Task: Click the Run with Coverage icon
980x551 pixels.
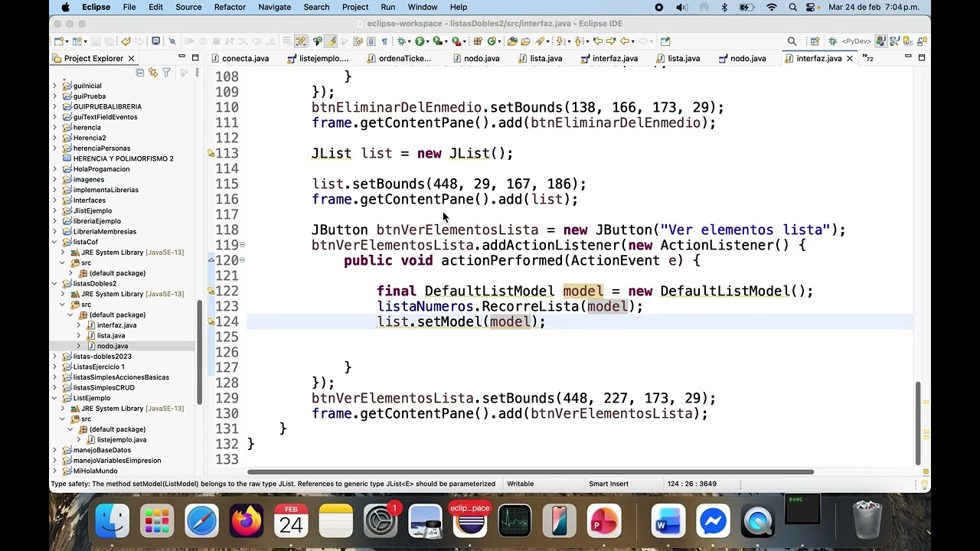Action: click(x=437, y=41)
